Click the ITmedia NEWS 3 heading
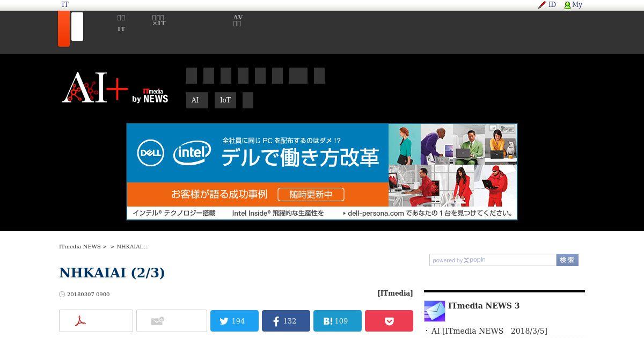 (484, 306)
